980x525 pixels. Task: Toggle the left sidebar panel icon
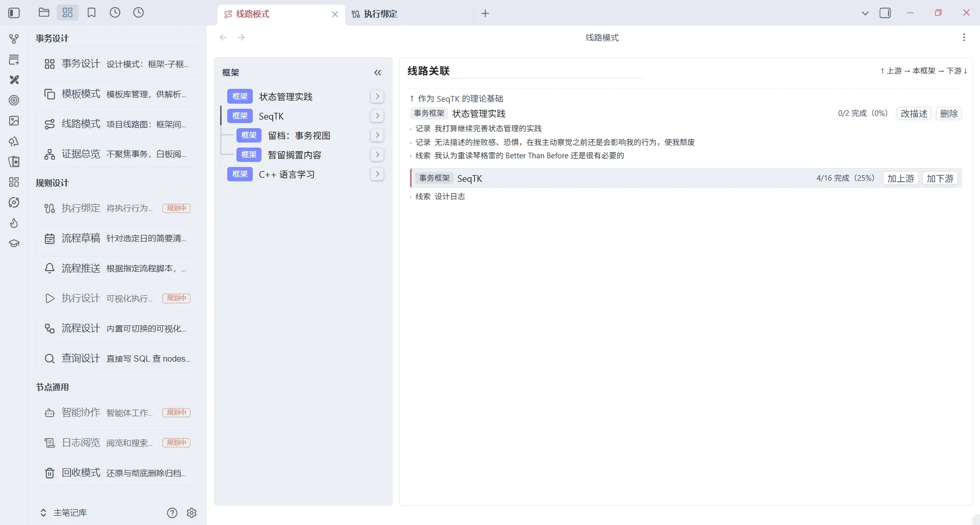(x=14, y=13)
